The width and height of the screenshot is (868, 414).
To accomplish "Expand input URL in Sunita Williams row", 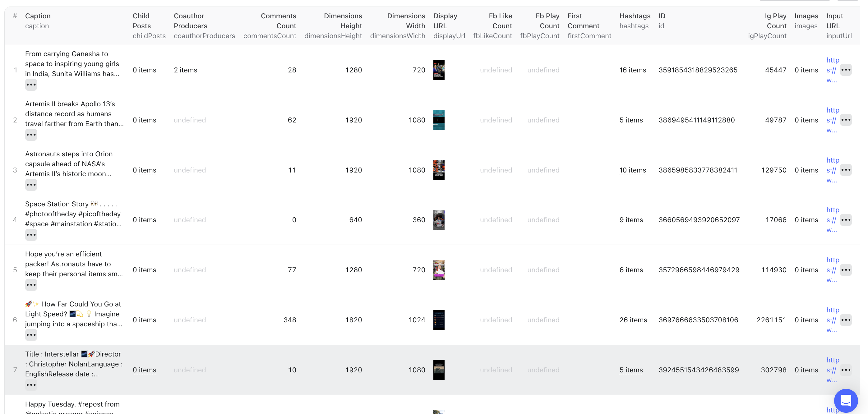I will (x=846, y=70).
